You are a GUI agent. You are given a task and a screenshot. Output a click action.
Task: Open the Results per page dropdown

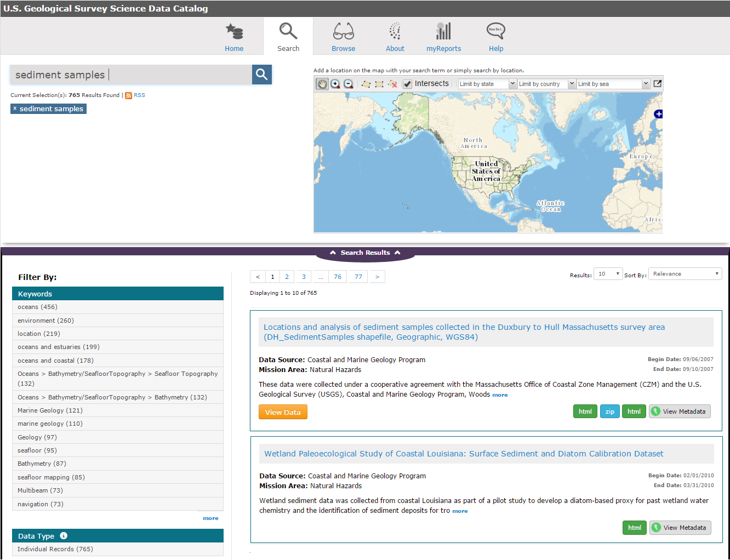(608, 274)
